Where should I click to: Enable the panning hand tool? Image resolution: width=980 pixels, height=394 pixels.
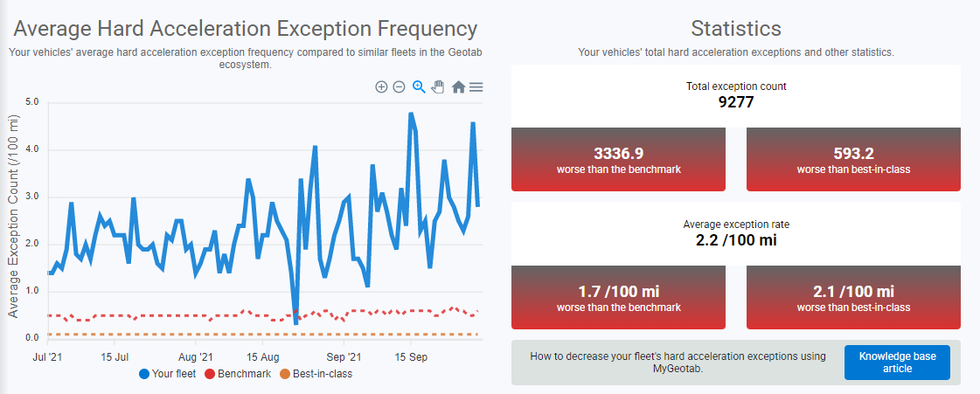(x=438, y=86)
